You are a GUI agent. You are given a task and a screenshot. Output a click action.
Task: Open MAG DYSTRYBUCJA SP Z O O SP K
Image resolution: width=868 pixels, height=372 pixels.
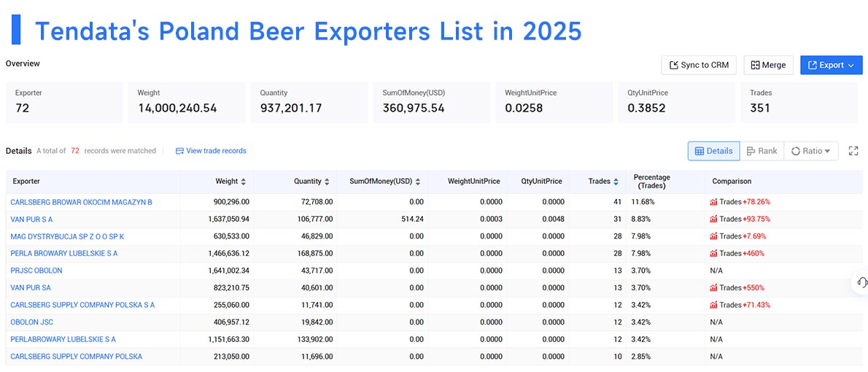[68, 236]
